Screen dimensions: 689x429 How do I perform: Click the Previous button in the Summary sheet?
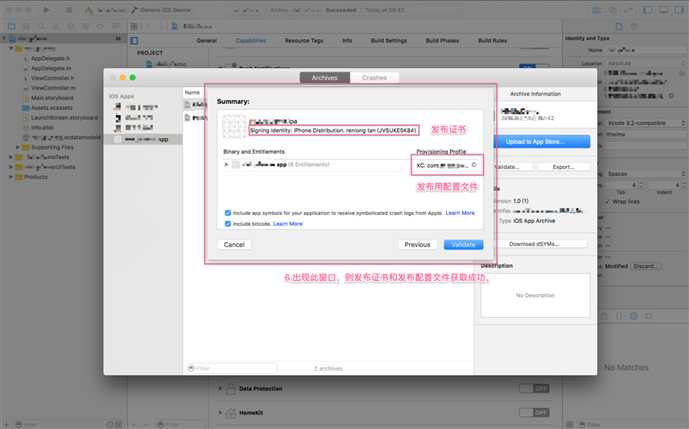point(417,244)
